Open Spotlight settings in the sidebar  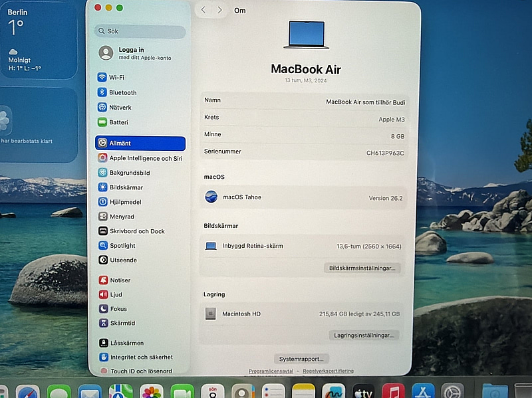(122, 246)
